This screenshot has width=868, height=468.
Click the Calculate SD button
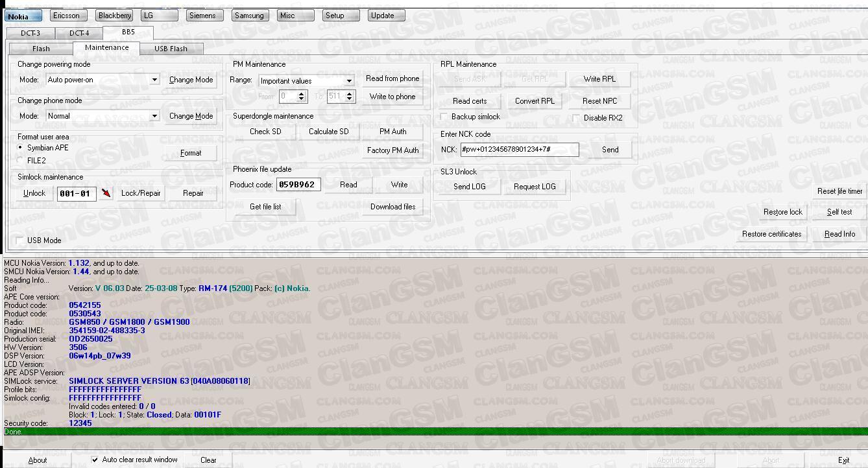tap(329, 132)
